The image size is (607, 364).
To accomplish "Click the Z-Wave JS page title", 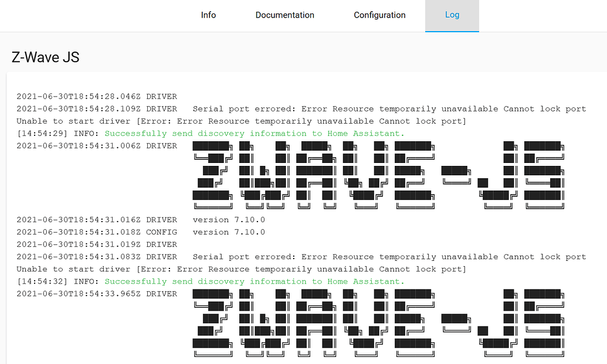I will pyautogui.click(x=45, y=57).
